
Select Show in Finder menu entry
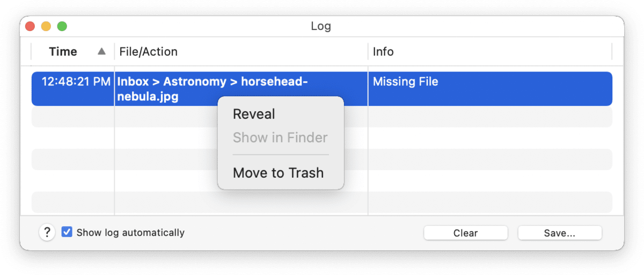point(280,137)
